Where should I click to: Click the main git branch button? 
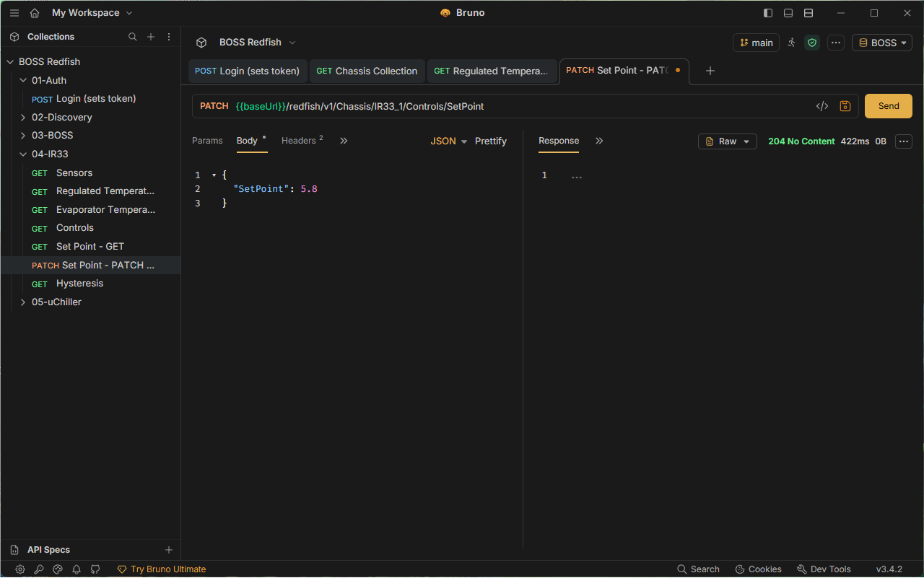[x=756, y=43]
